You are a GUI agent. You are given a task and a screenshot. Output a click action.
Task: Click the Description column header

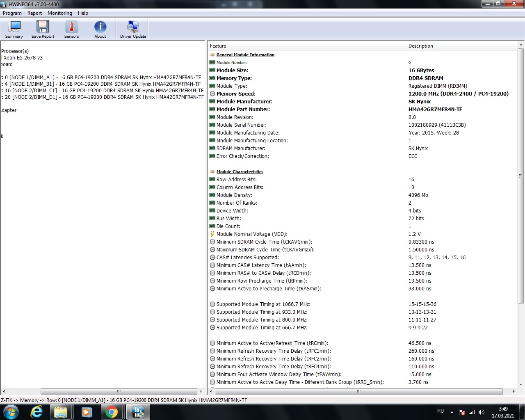(x=462, y=46)
